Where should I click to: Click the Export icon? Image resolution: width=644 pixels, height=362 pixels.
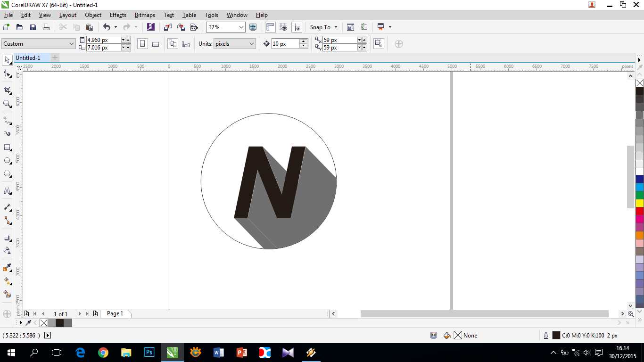[181, 27]
